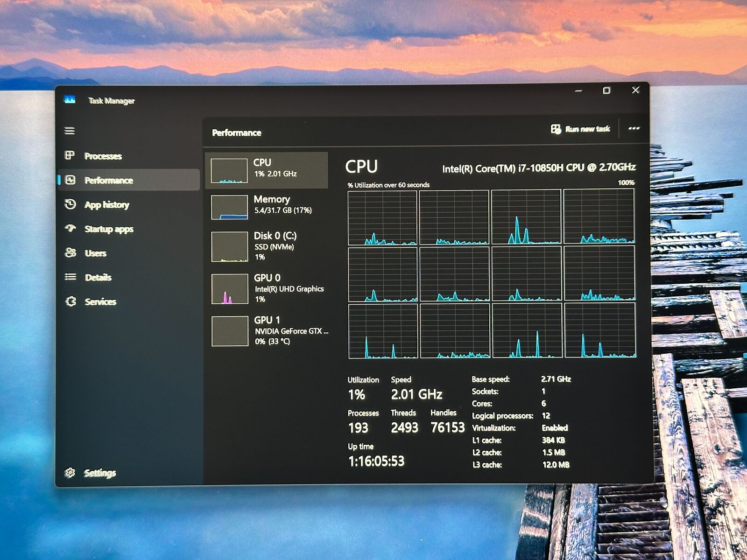The width and height of the screenshot is (747, 560).
Task: Click the hamburger navigation menu icon
Action: pyautogui.click(x=70, y=131)
